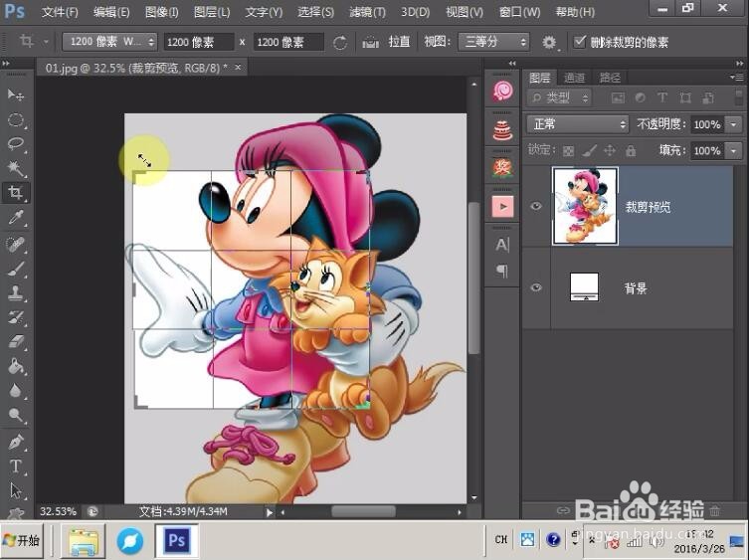Open the pink play actions panel icon
The width and height of the screenshot is (749, 560).
tap(502, 207)
